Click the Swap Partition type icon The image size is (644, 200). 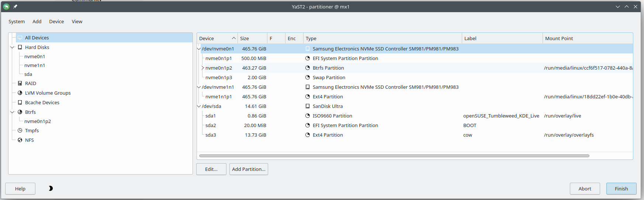tap(308, 77)
